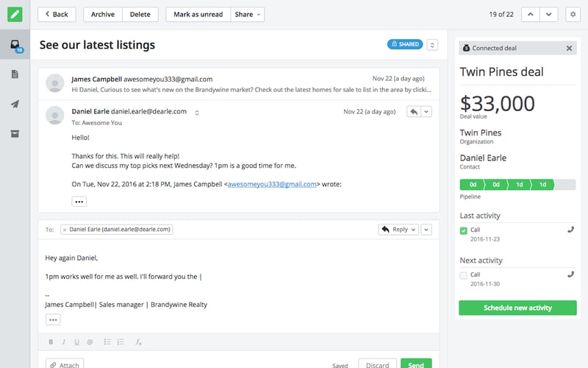Click 'See our latest listings' subject
The height and width of the screenshot is (368, 588).
97,45
